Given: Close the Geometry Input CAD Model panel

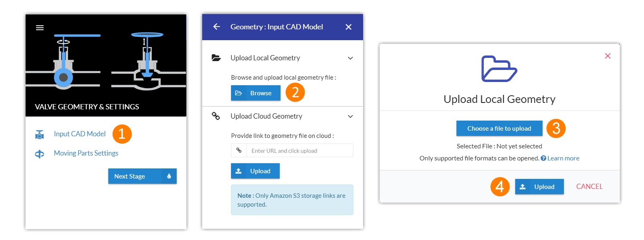Looking at the screenshot, I should [x=349, y=27].
